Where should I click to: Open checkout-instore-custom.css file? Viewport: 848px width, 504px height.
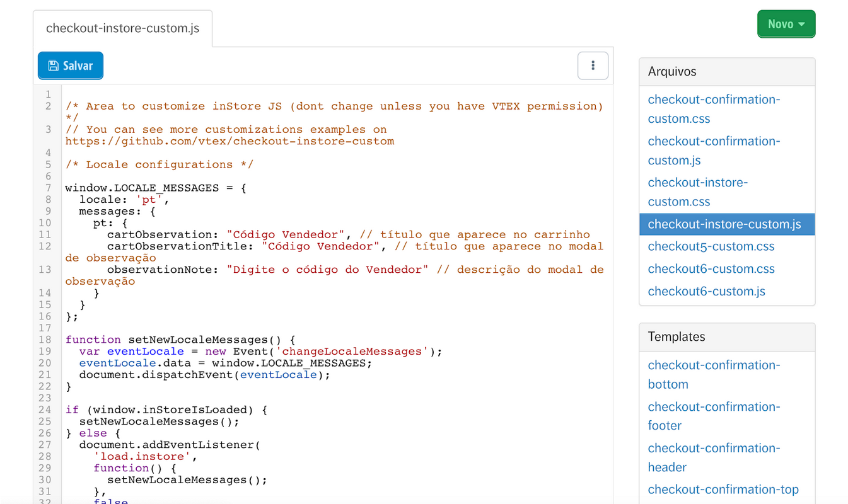(697, 192)
